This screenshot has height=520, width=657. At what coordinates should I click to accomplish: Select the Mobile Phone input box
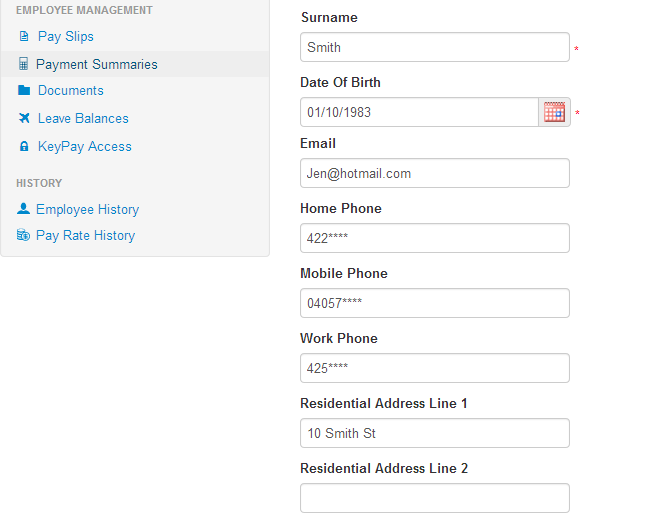point(434,303)
